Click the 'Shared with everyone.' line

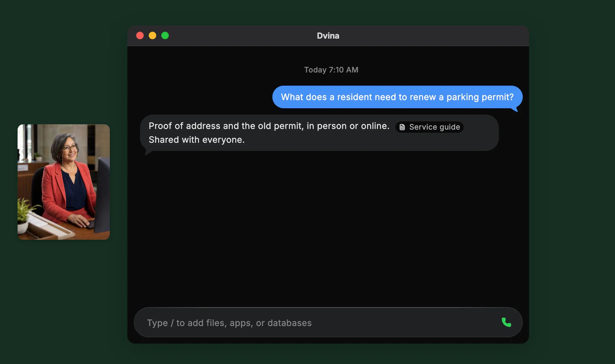(x=196, y=140)
